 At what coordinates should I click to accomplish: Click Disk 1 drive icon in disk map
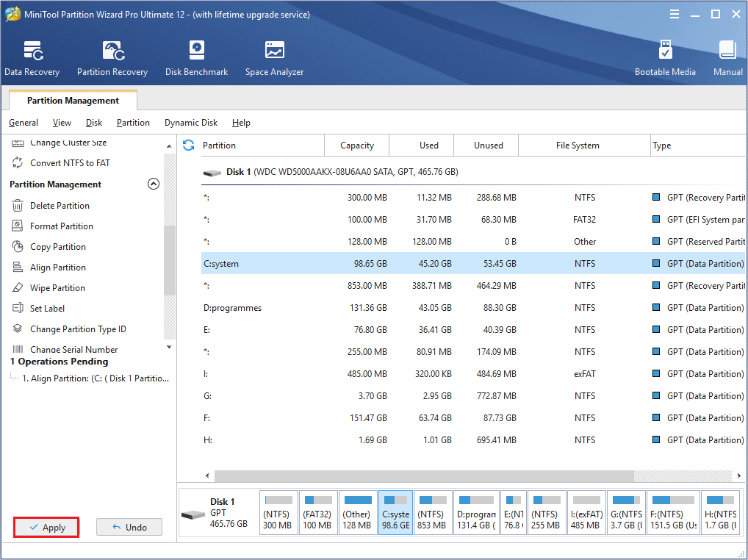pyautogui.click(x=193, y=515)
